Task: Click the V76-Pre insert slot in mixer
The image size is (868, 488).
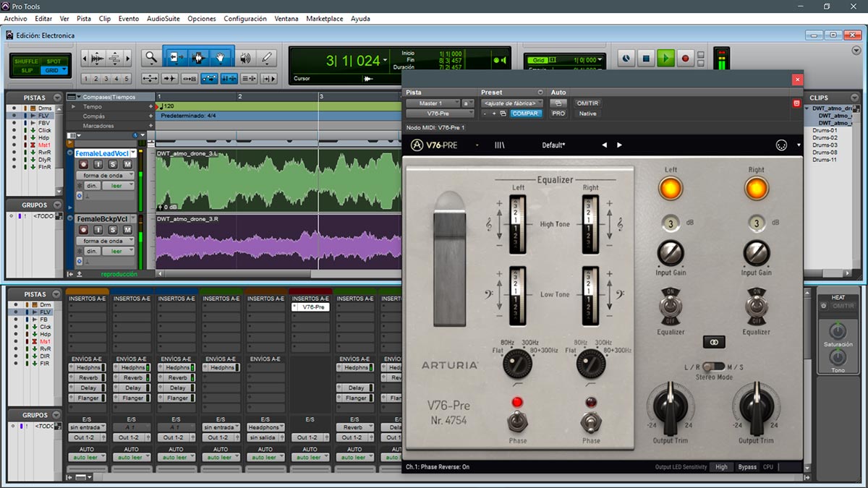Action: coord(310,307)
